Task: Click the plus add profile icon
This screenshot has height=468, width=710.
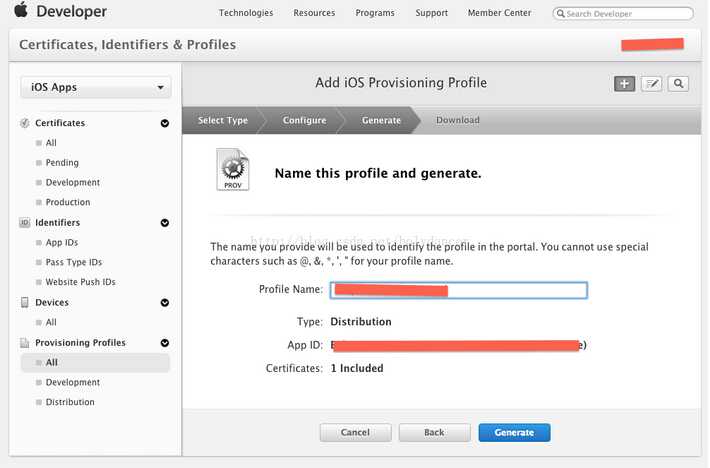Action: pyautogui.click(x=624, y=83)
